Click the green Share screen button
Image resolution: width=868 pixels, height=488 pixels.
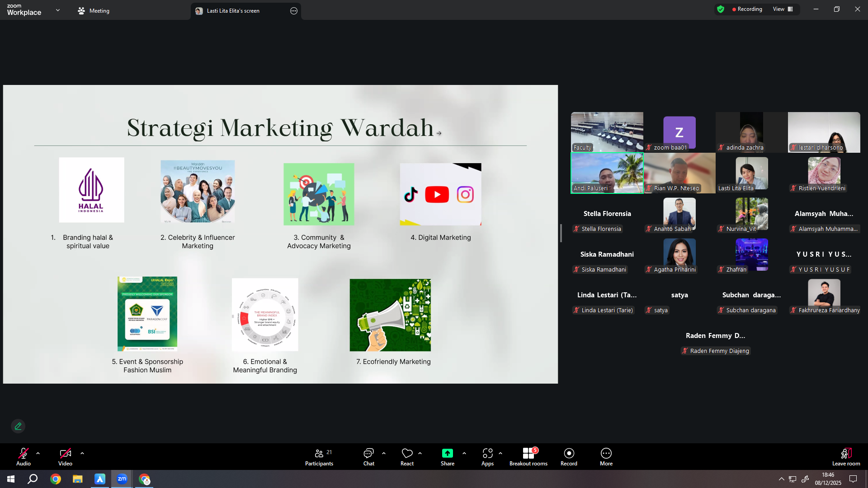pos(448,456)
